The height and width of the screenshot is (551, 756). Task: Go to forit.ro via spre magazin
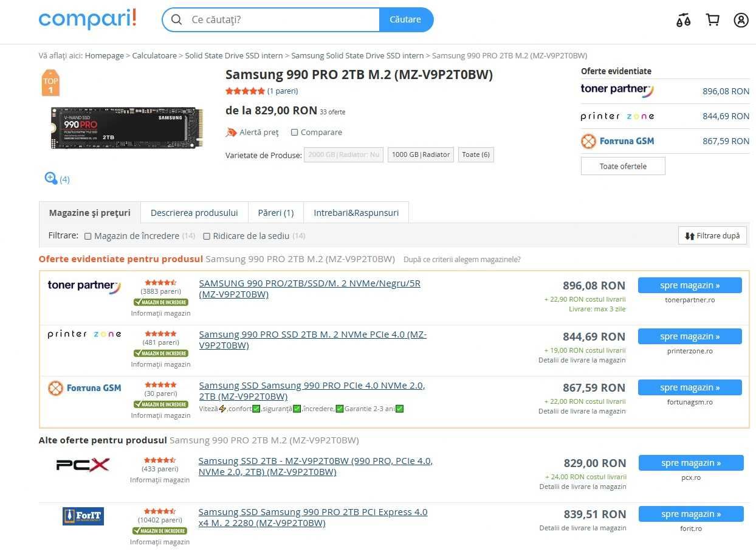pos(691,514)
